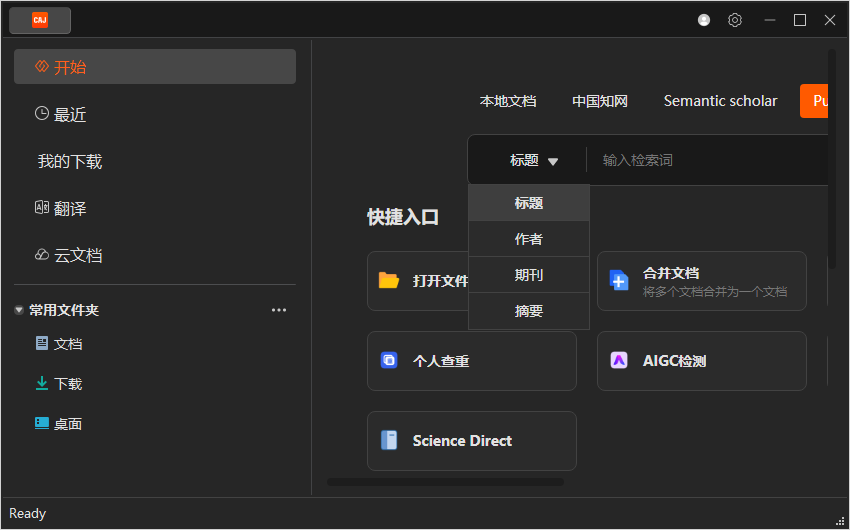
Task: Click the clock icon next to 最近
Action: [42, 113]
